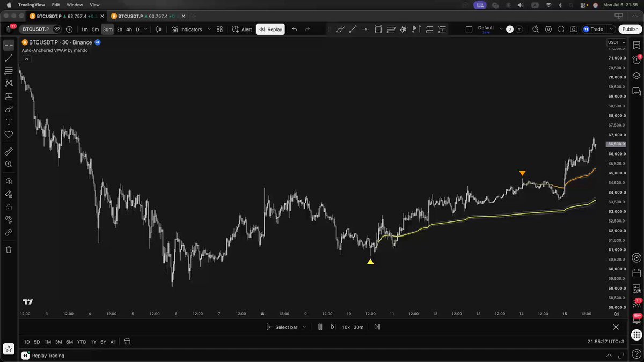Viewport: 644px width, 362px height.
Task: Take a chart snapshot with camera icon
Action: pos(574,29)
